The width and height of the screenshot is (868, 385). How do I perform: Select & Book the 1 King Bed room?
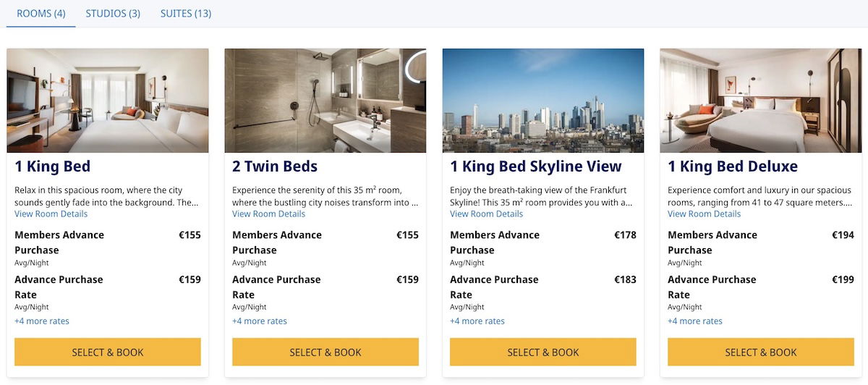[x=108, y=352]
